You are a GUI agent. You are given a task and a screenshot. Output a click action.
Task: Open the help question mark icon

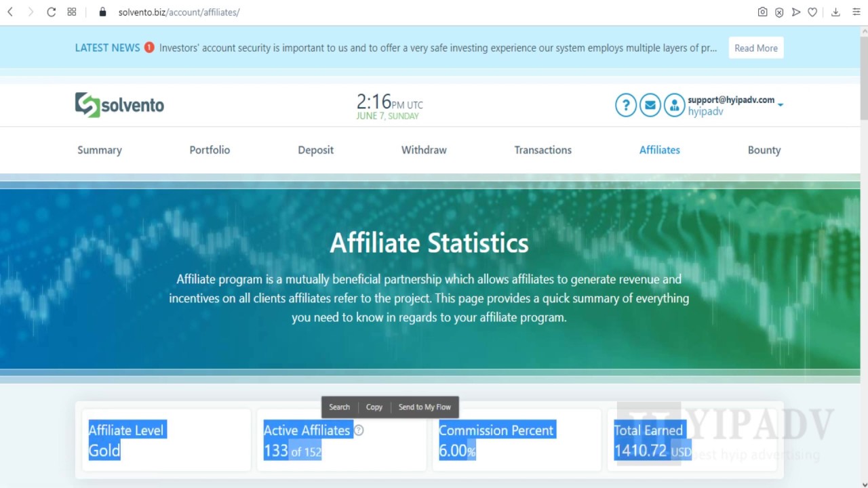click(626, 105)
